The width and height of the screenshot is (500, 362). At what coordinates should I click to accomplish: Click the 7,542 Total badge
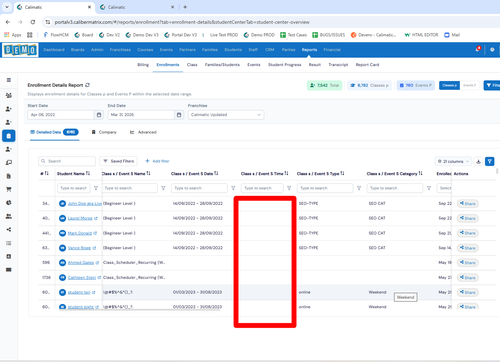click(324, 85)
